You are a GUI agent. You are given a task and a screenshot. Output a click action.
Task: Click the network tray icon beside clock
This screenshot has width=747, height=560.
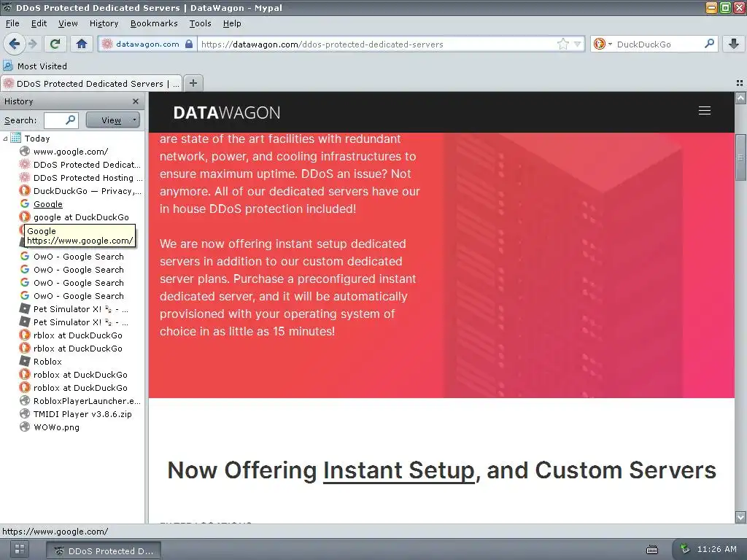[x=684, y=548]
